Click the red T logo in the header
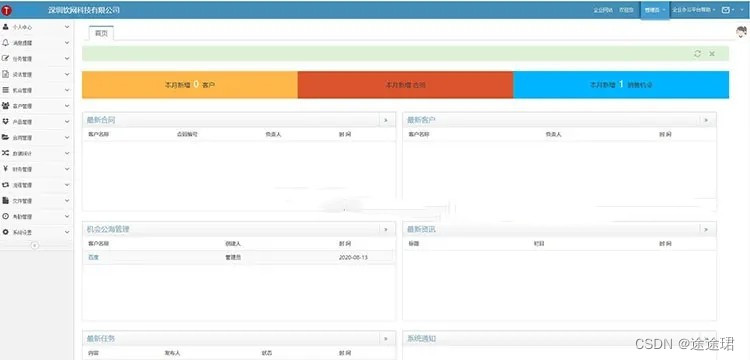Screen dimensions: 750x360 click(6, 10)
